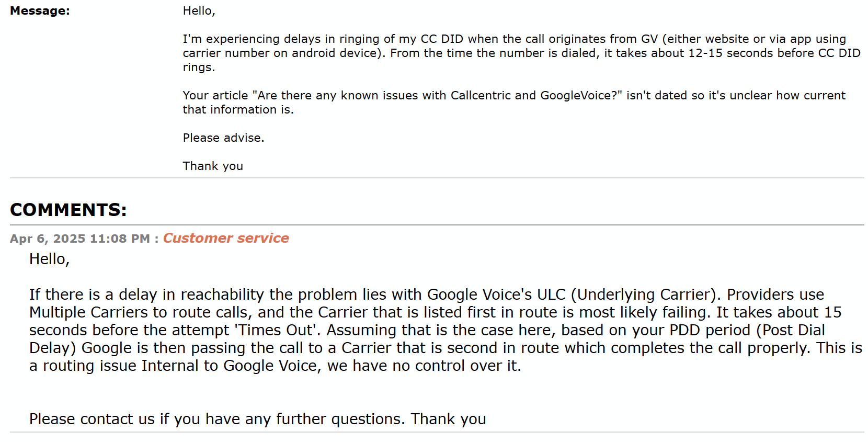Click the phrase 'we have no control over it'
868x442 pixels.
422,366
